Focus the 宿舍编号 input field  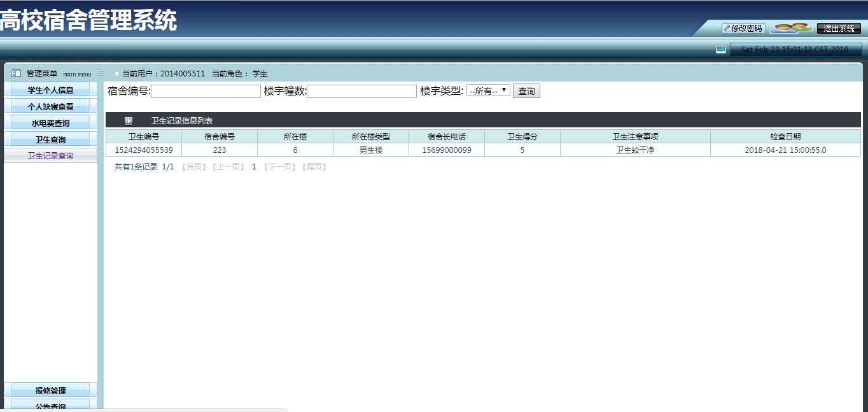(x=206, y=91)
